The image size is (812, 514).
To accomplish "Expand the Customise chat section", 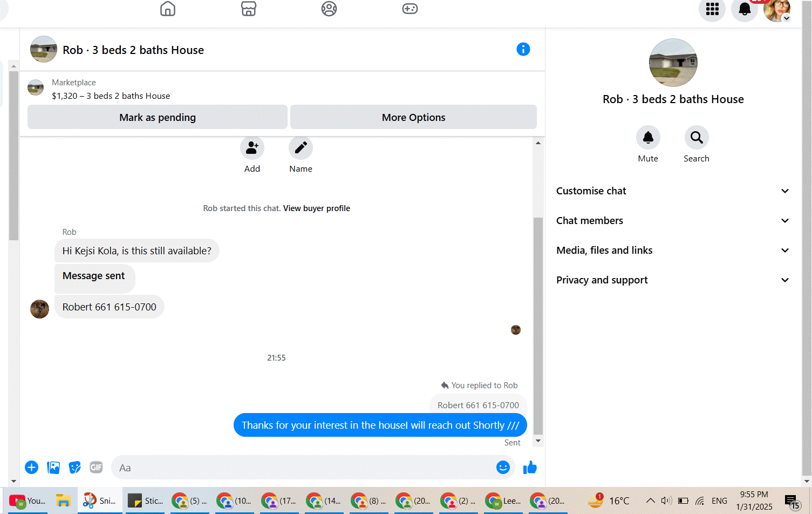I will pos(673,191).
